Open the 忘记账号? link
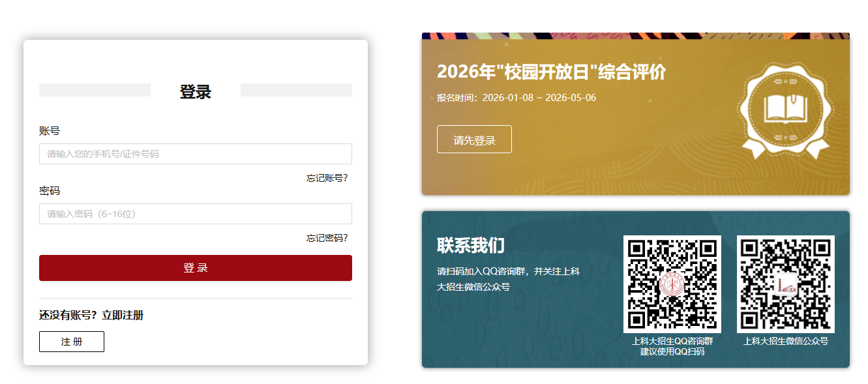868x384 pixels. tap(327, 178)
